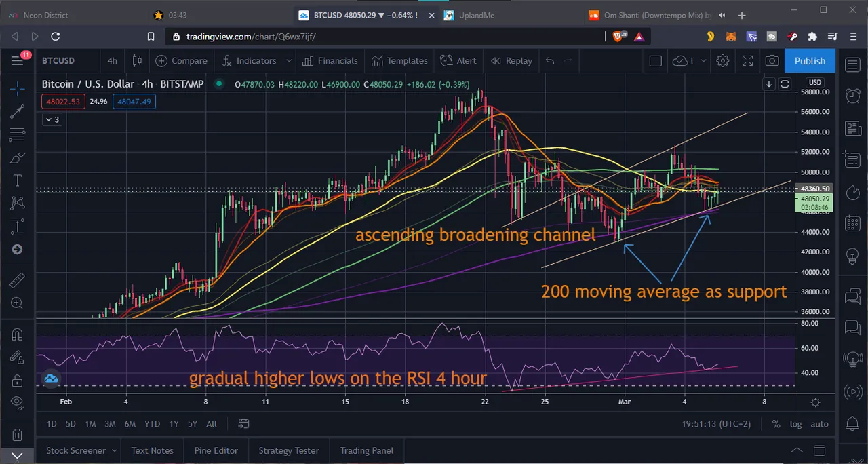Select the zoom in tool
The image size is (868, 464).
(x=18, y=303)
